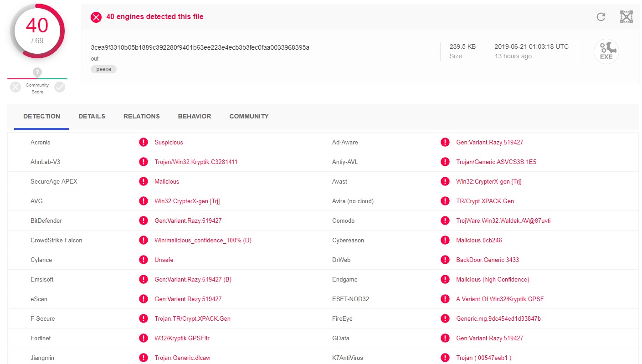Click the Trojan ( 00547eeb1 ) result
The image size is (642, 364).
point(484,358)
